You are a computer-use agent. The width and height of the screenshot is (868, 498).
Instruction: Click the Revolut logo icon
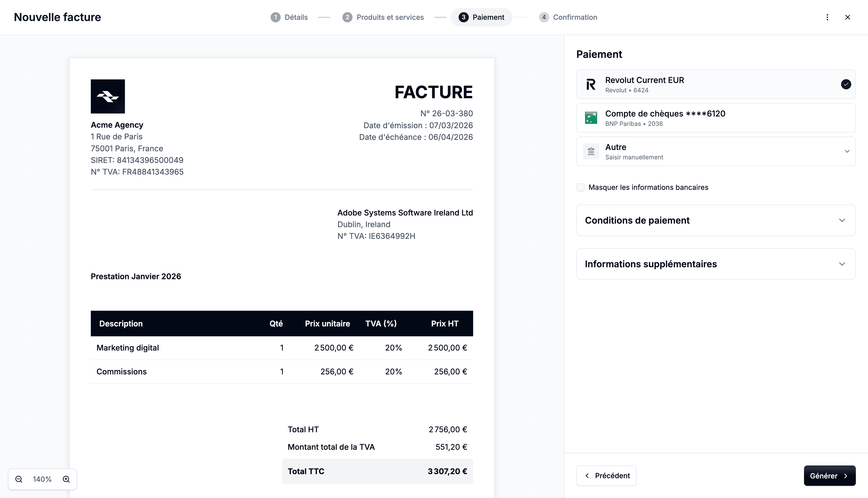[591, 84]
